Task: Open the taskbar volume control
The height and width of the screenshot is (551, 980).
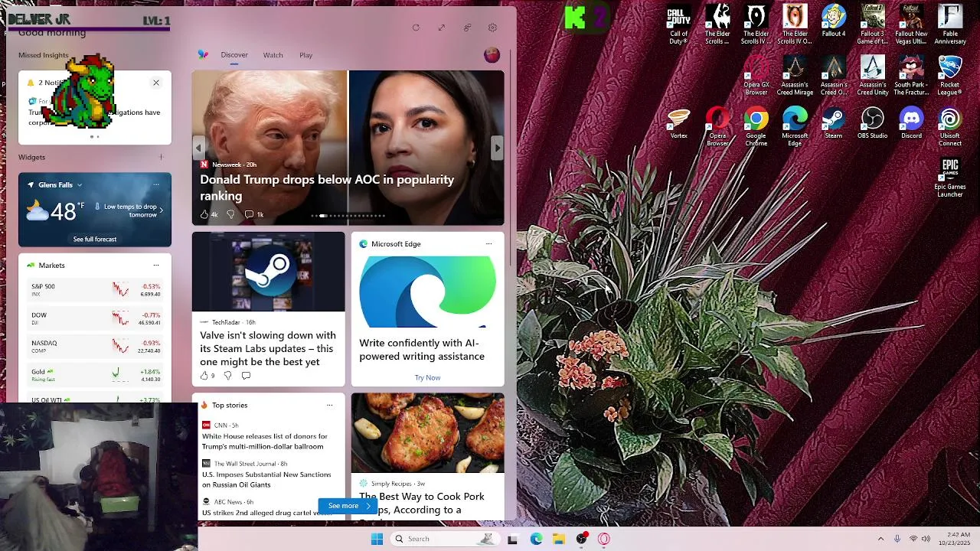Action: [x=926, y=539]
